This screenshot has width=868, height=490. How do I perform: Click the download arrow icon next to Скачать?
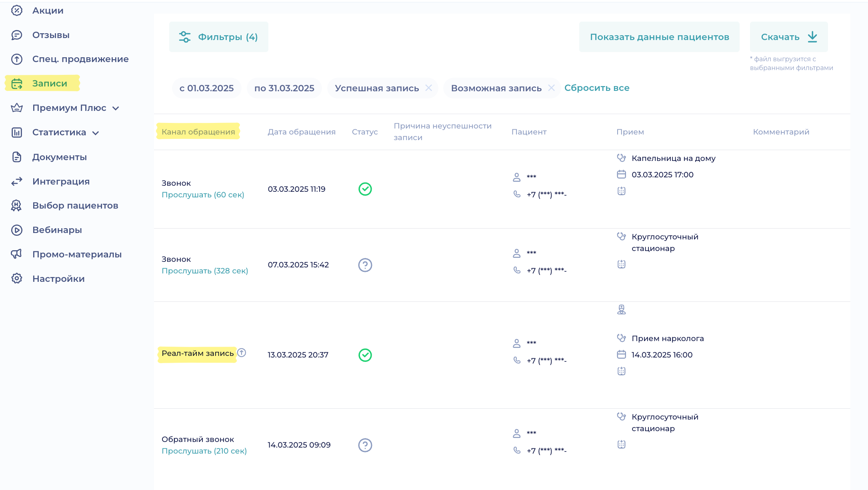[812, 37]
